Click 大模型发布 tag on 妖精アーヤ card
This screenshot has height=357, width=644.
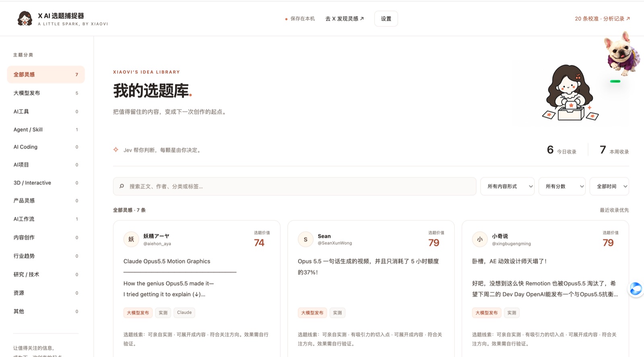[138, 313]
